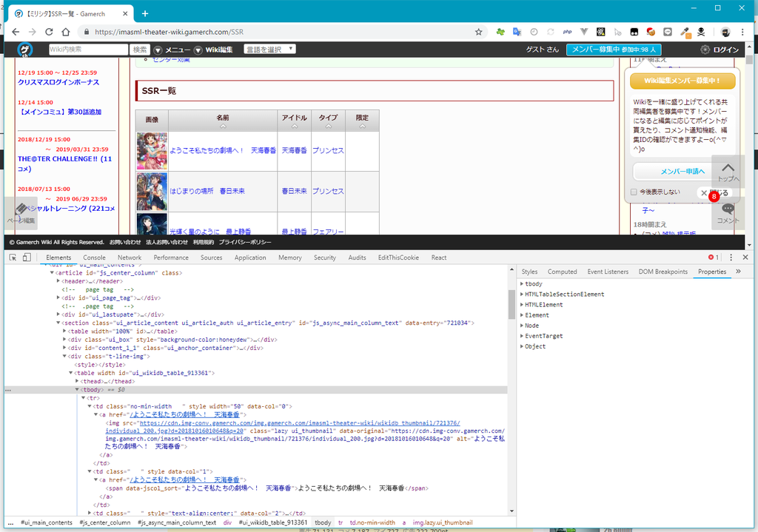Viewport: 758px width, 532px height.
Task: Expand the header node in DOM tree
Action: coord(58,281)
